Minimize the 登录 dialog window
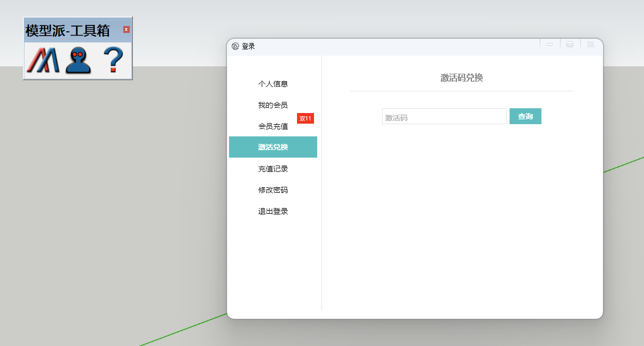 549,45
